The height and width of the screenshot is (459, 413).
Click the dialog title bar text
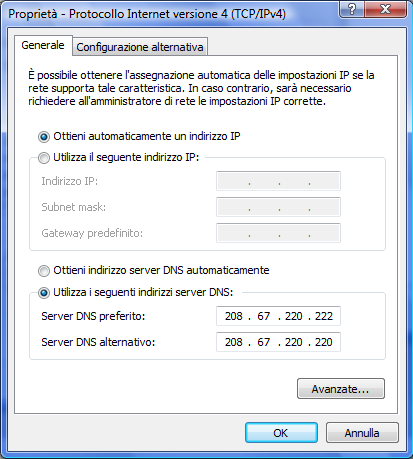147,14
